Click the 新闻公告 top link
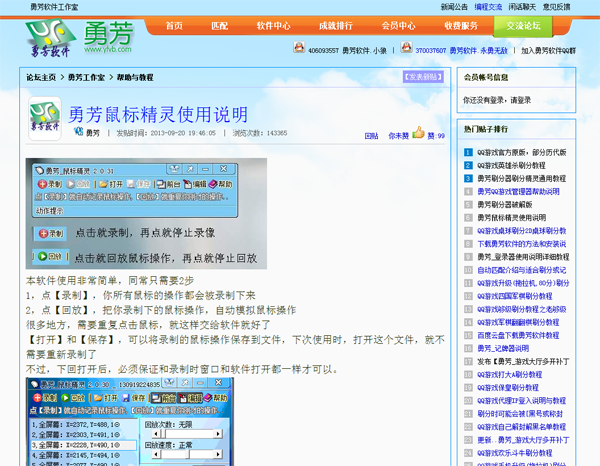 [x=454, y=7]
